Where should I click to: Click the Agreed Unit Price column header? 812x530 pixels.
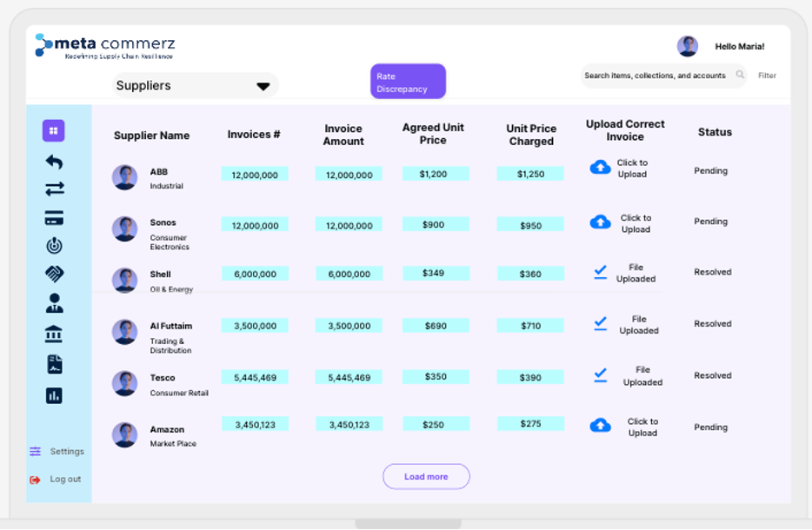click(x=433, y=134)
